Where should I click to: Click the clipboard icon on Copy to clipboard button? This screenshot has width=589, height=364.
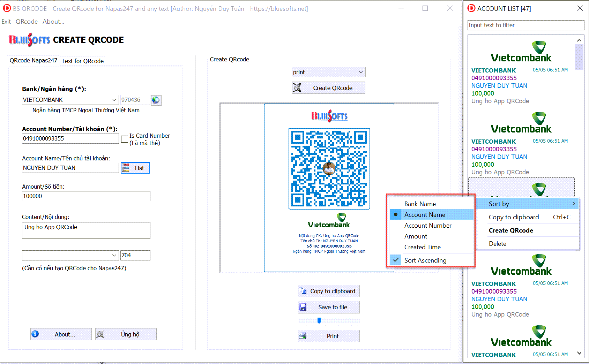click(303, 291)
